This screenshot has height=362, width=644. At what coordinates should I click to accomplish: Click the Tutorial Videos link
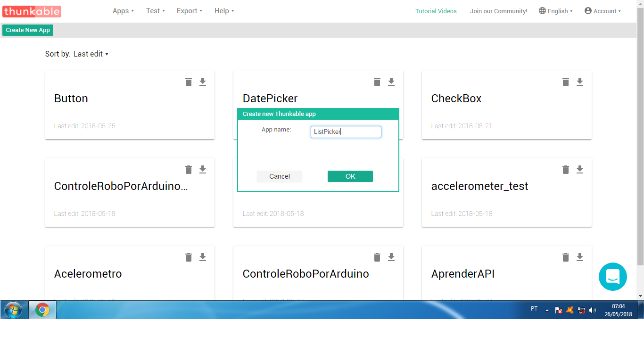(436, 11)
